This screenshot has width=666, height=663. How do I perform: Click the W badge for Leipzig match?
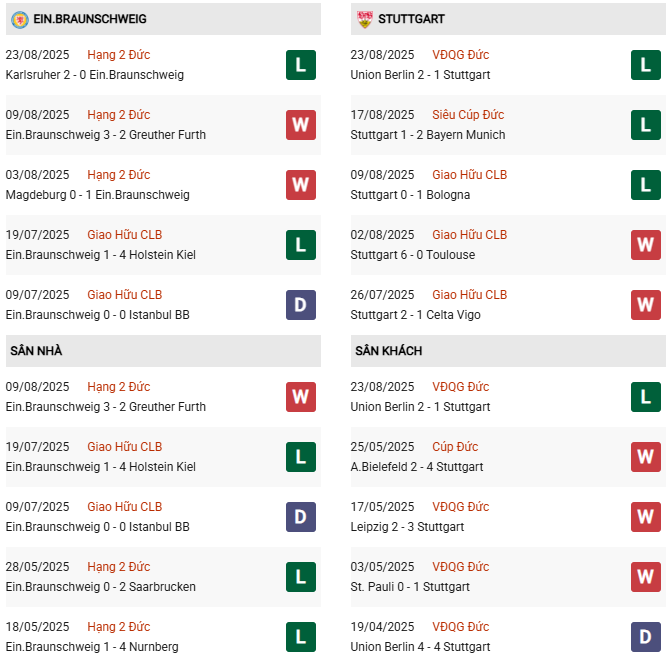tap(645, 517)
